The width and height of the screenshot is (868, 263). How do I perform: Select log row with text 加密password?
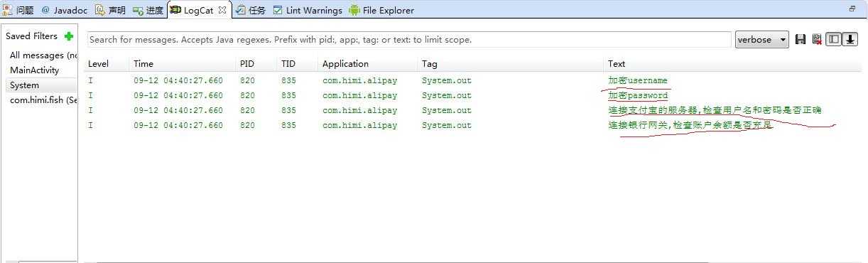click(472, 95)
